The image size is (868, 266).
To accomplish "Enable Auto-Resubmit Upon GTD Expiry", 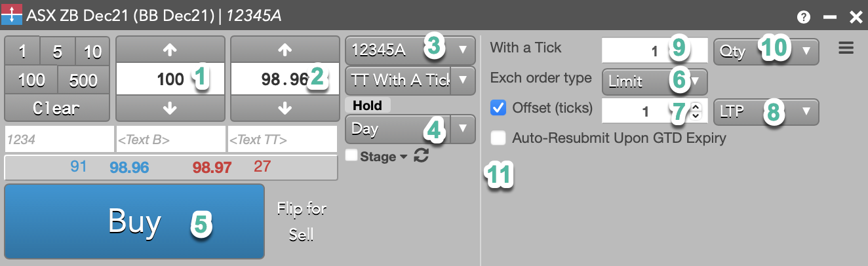I will [x=498, y=138].
